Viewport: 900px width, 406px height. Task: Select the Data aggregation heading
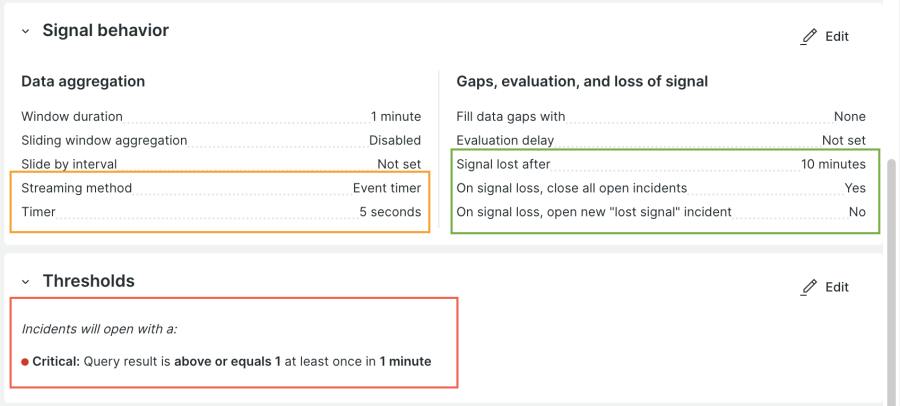point(83,82)
